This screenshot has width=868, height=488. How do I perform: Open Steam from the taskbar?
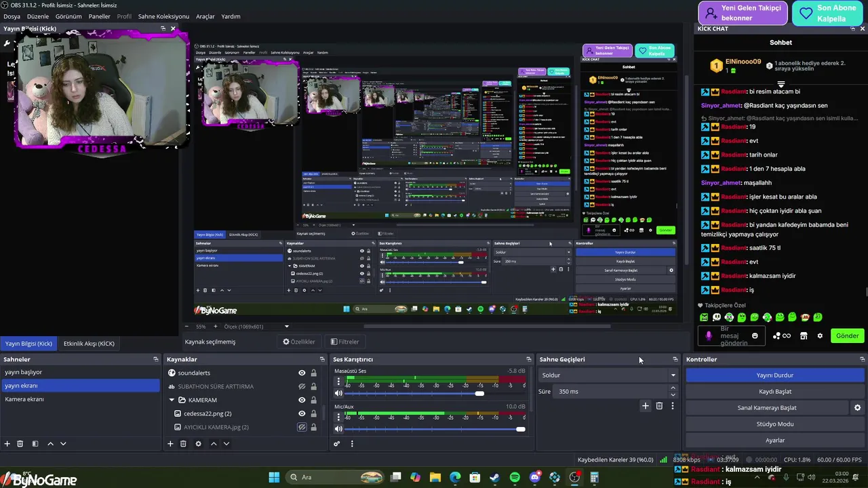(x=495, y=478)
